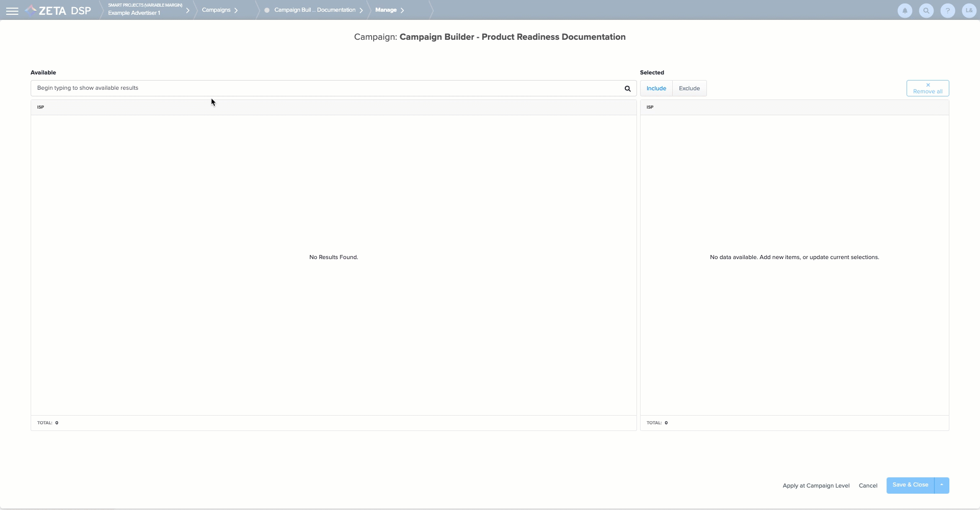This screenshot has height=510, width=980.
Task: Open the Campaigns breadcrumb item
Action: tap(216, 10)
